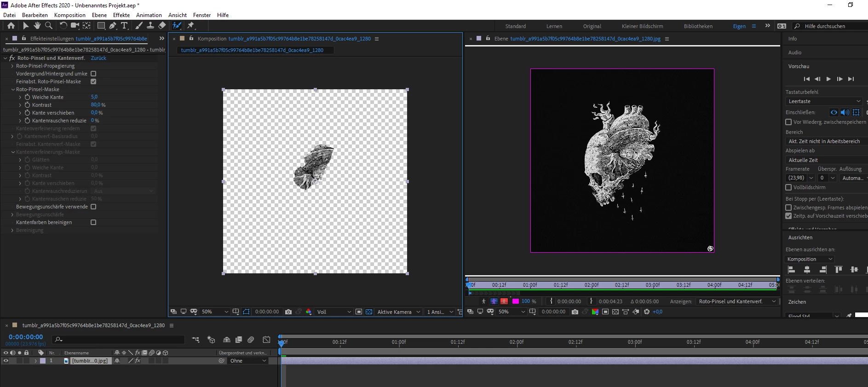Click show channel RGB icon in layer viewer
Screen dimensions: 868x387
click(x=595, y=312)
